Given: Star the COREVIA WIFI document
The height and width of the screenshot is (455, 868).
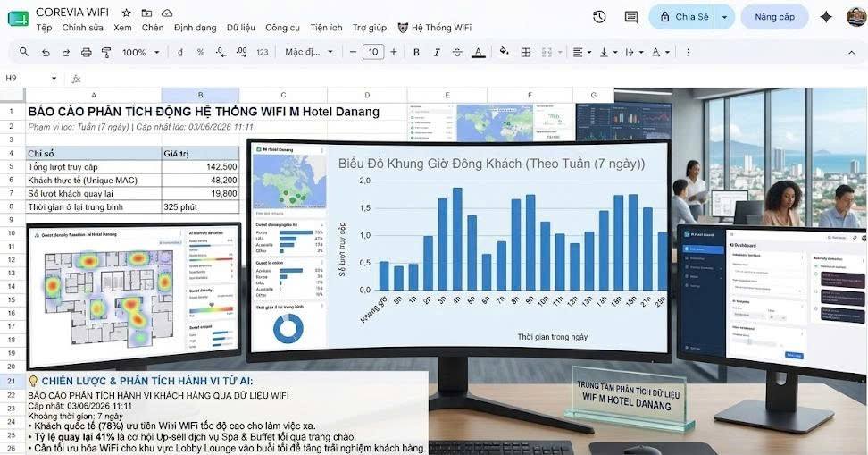Looking at the screenshot, I should click(x=126, y=13).
